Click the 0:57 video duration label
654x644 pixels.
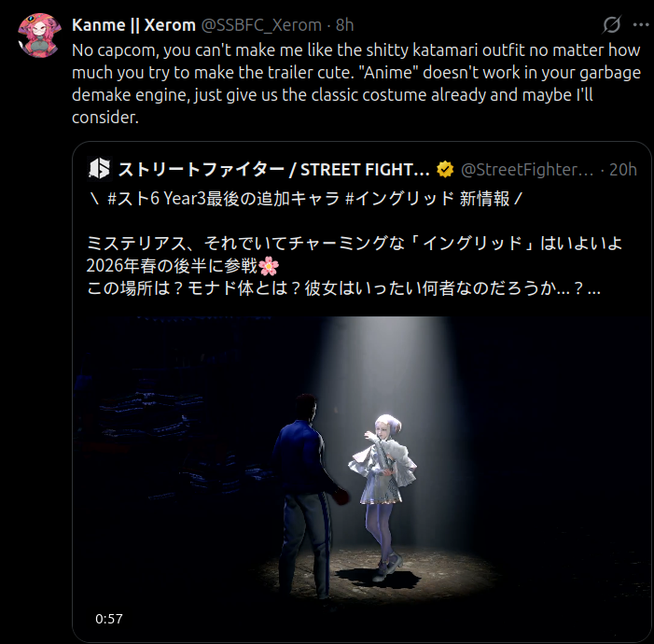[109, 619]
